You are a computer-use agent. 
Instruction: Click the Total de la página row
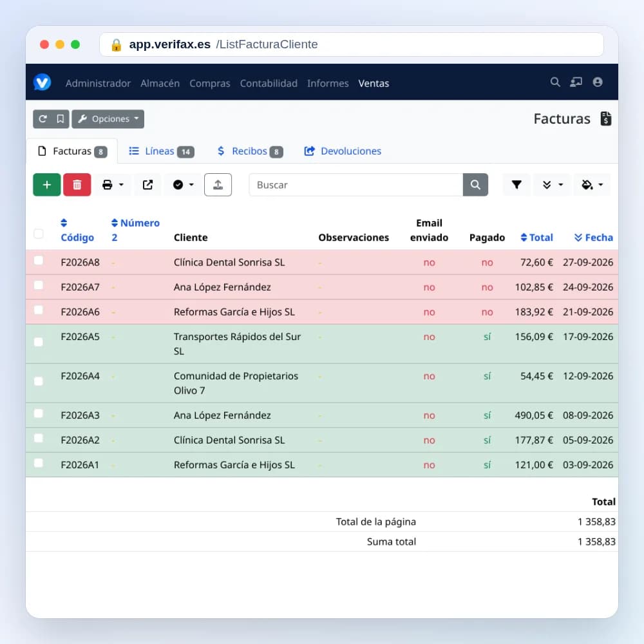[x=322, y=522]
